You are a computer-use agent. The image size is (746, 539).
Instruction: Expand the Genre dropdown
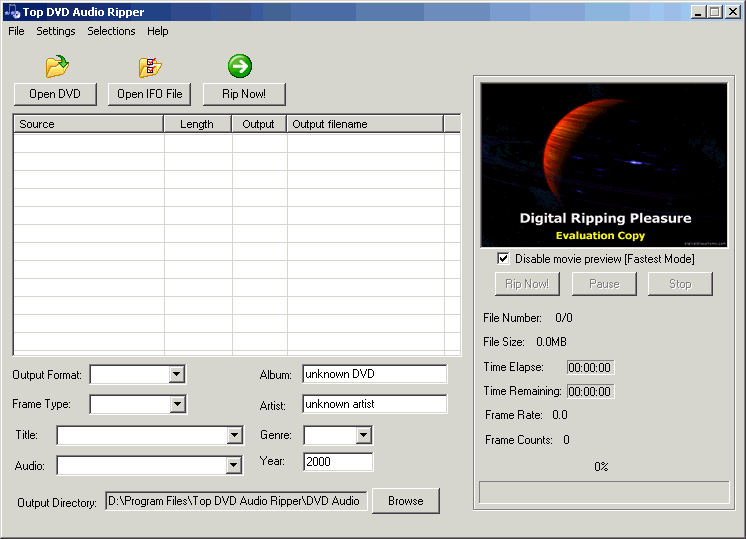pos(363,435)
